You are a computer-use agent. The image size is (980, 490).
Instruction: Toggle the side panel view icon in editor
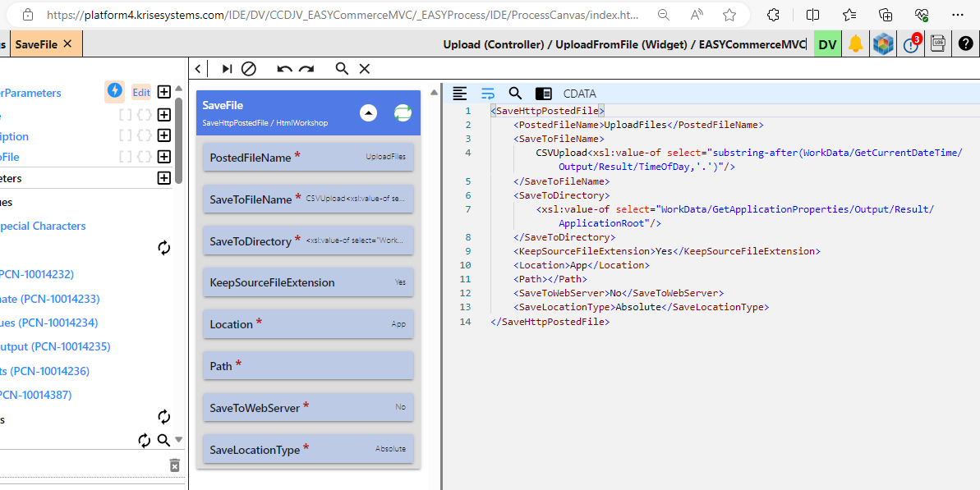(x=544, y=94)
